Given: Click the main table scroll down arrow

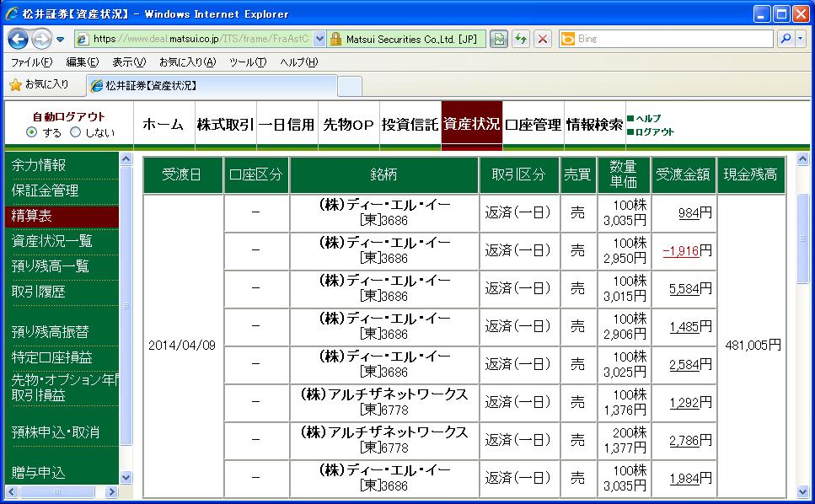Looking at the screenshot, I should [x=802, y=491].
